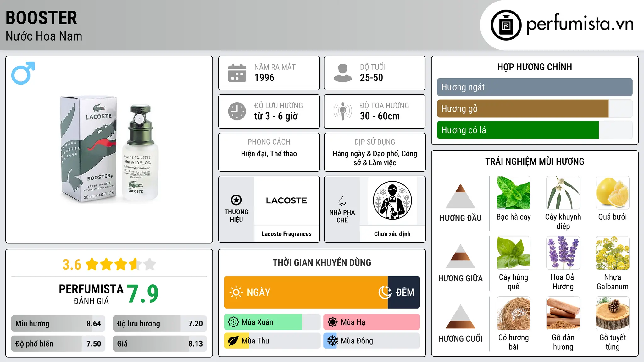Open the Lacoste Fragrances brand link
The width and height of the screenshot is (644, 362).
[x=286, y=234]
